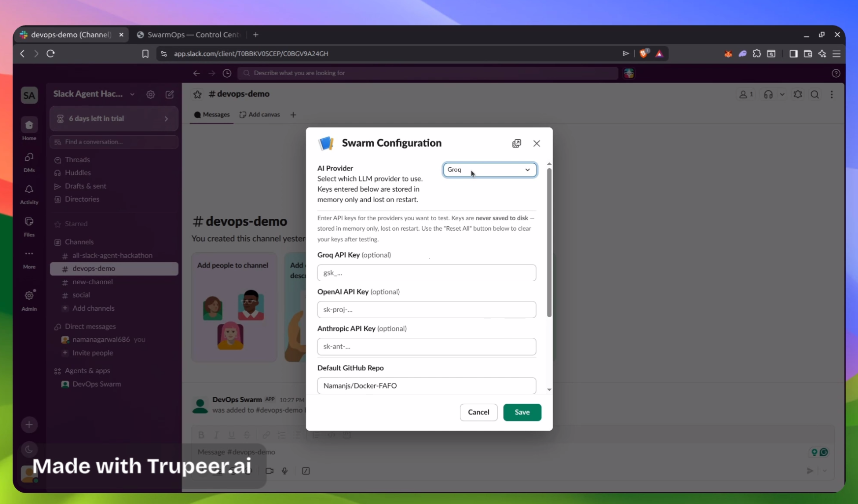Start a huddle with the headphones icon
Image resolution: width=858 pixels, height=504 pixels.
tap(769, 94)
